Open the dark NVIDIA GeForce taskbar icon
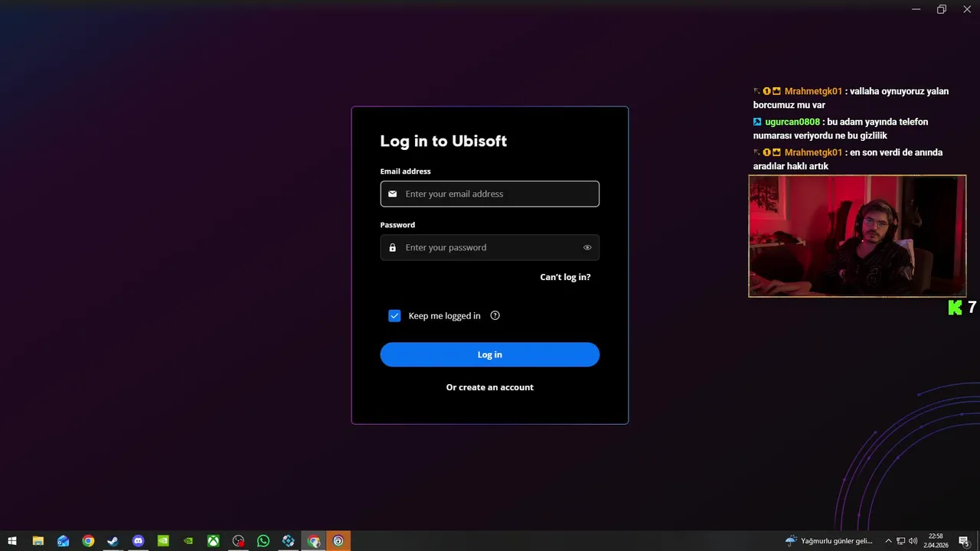Image resolution: width=980 pixels, height=551 pixels. pyautogui.click(x=188, y=541)
